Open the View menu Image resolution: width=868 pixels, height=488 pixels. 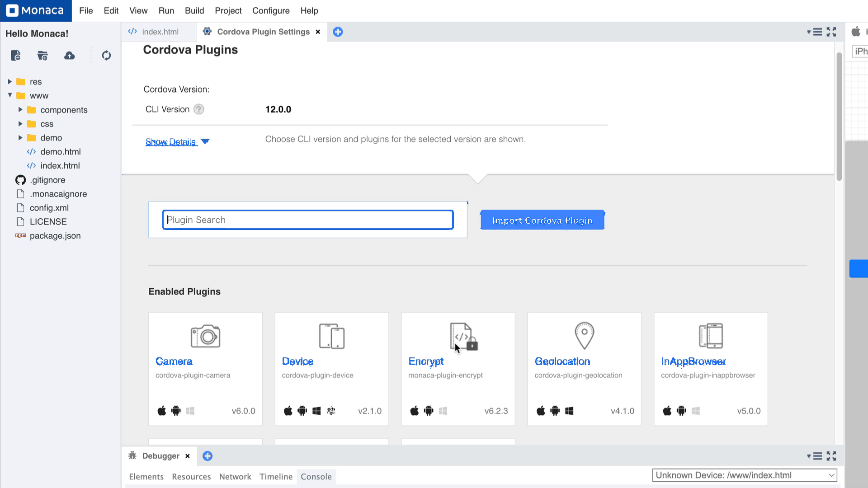(138, 10)
